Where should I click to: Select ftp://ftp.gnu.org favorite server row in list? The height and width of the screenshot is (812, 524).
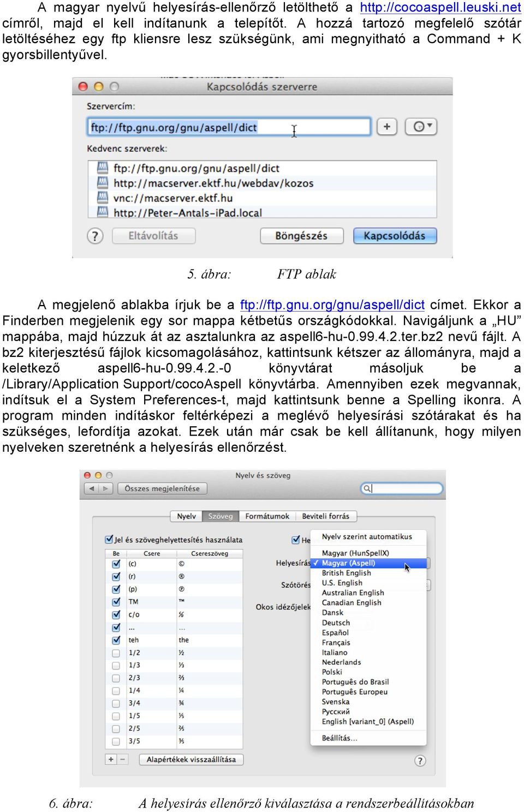tap(263, 168)
